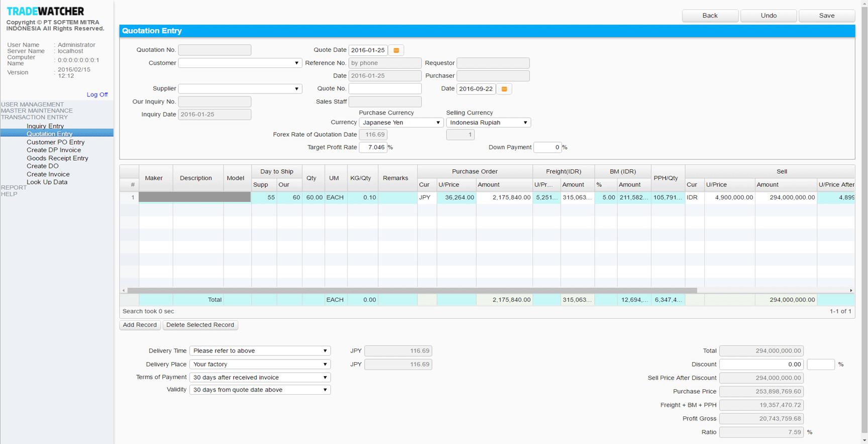Click the Purchase Price total field

pos(761,391)
